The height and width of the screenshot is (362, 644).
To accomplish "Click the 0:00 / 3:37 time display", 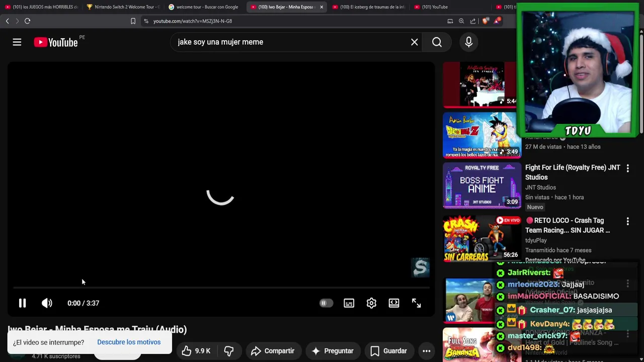I will (x=83, y=303).
